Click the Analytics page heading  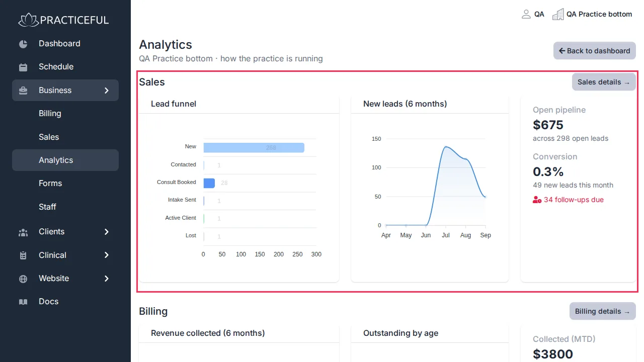coord(166,45)
